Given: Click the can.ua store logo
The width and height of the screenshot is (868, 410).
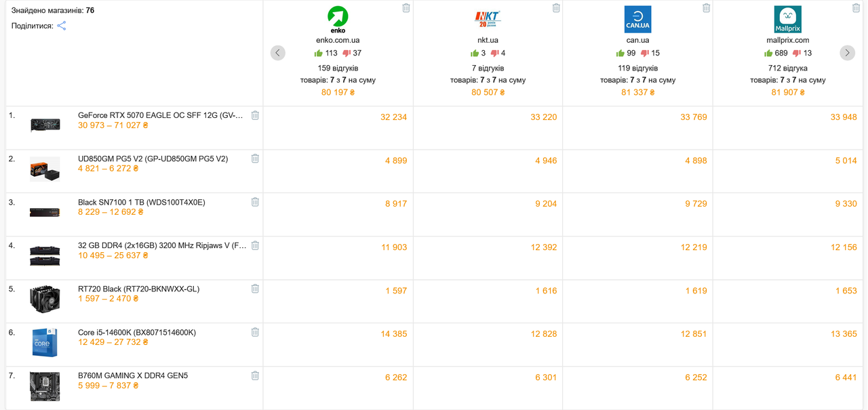Looking at the screenshot, I should 637,19.
